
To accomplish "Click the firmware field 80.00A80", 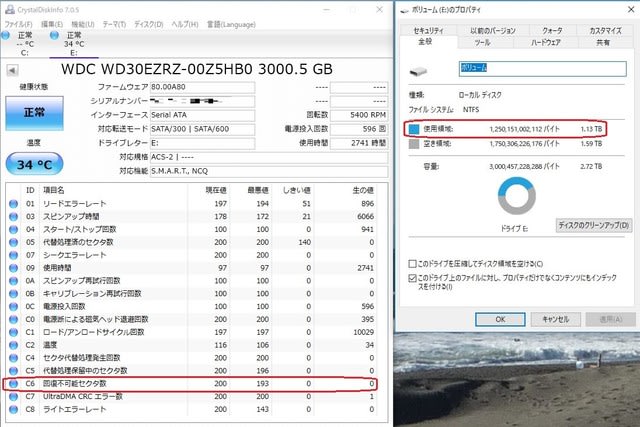I will click(202, 87).
